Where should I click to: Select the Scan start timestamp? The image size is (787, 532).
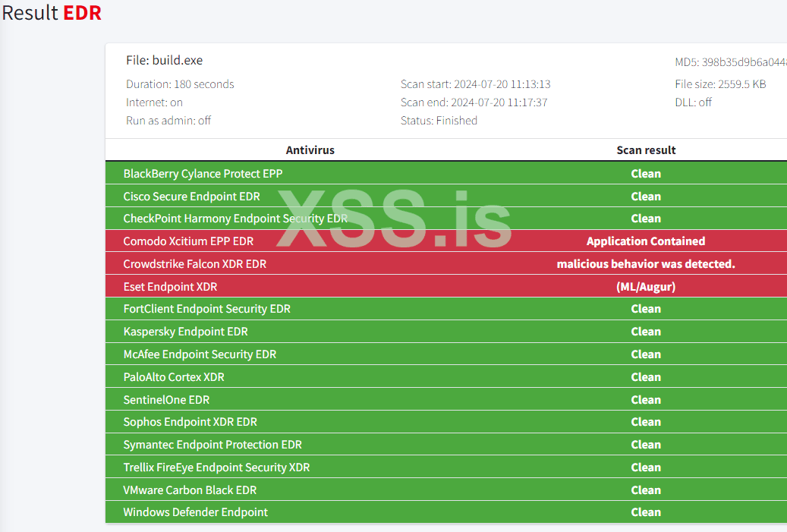pos(502,83)
